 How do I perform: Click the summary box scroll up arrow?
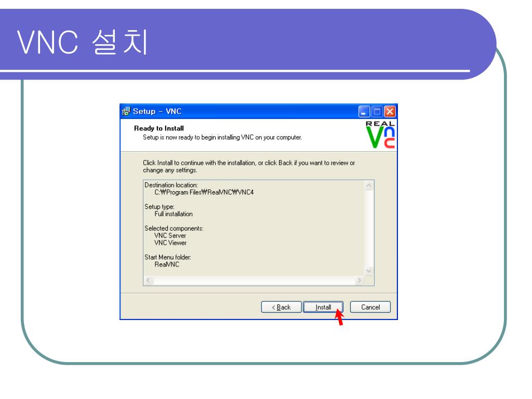368,185
